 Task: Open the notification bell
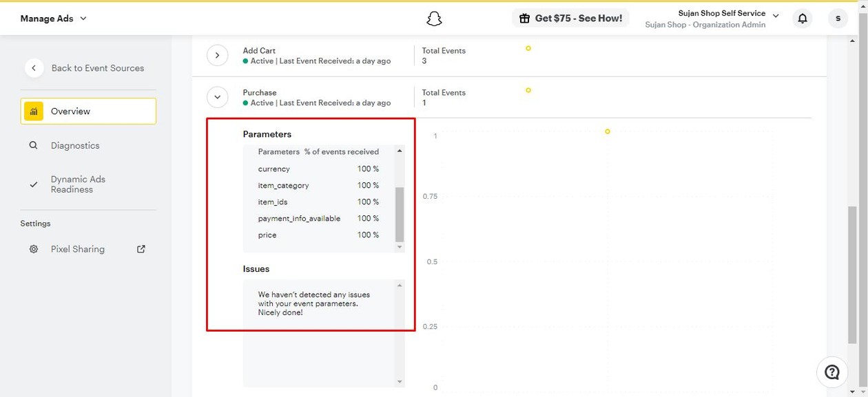[x=802, y=19]
